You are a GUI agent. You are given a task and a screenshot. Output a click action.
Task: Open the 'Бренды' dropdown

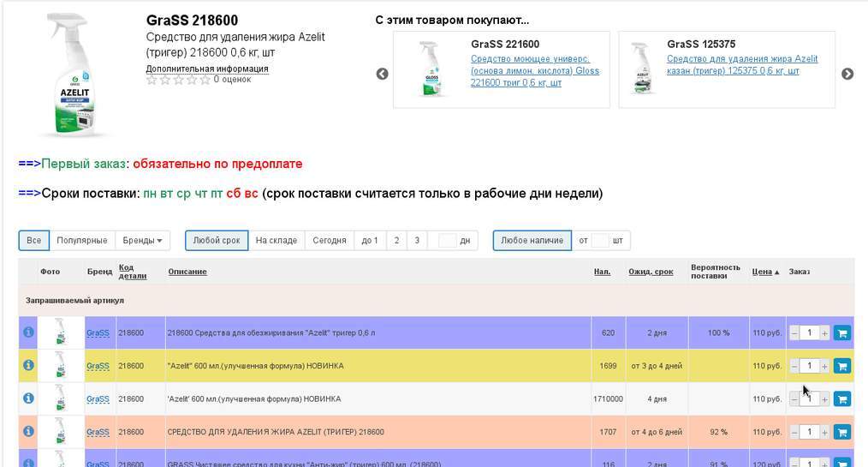coord(142,241)
